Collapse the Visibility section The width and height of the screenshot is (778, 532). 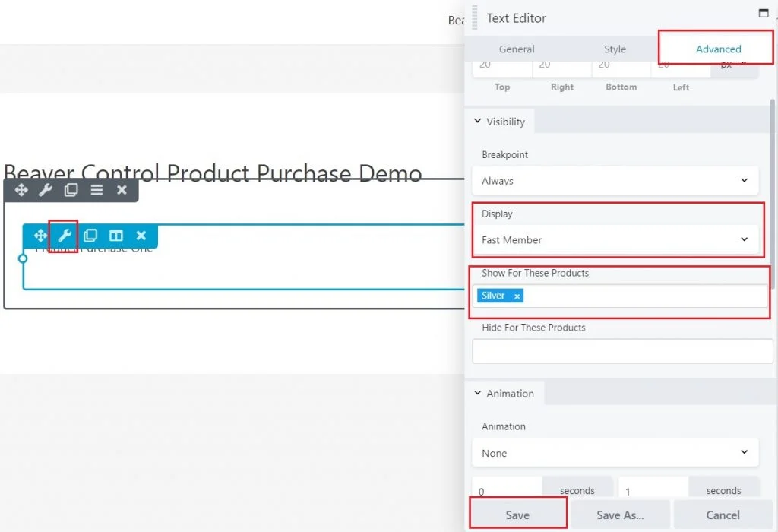499,122
